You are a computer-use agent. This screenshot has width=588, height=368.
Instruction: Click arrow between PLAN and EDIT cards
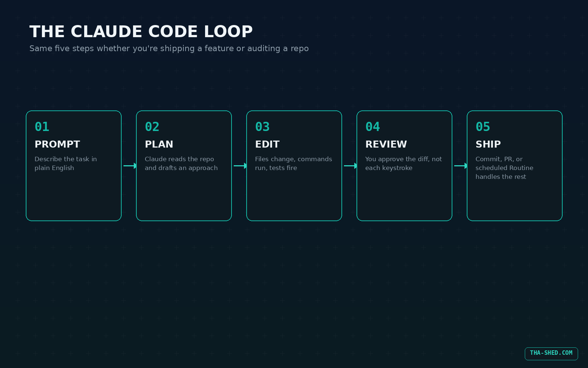tap(240, 166)
